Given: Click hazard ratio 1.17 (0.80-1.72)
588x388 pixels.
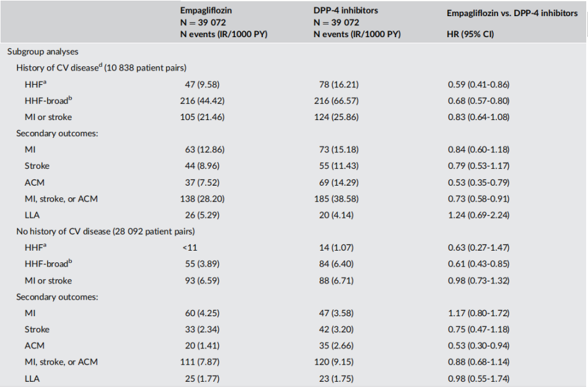Looking at the screenshot, I should pos(478,313).
